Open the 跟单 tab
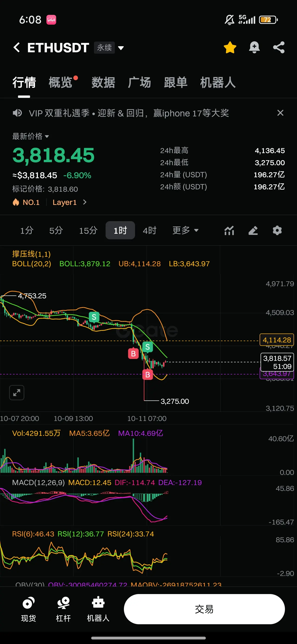 click(176, 82)
